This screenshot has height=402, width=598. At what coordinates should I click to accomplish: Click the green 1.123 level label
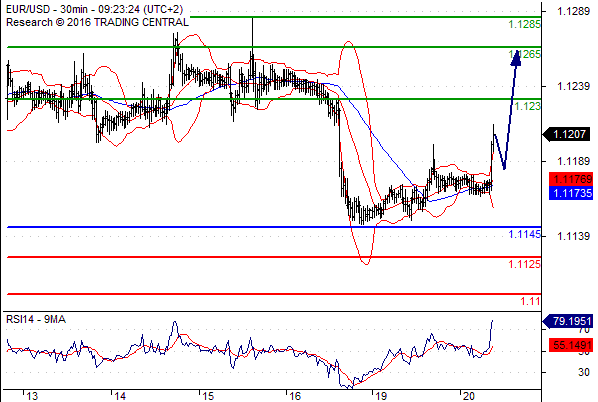click(x=527, y=106)
